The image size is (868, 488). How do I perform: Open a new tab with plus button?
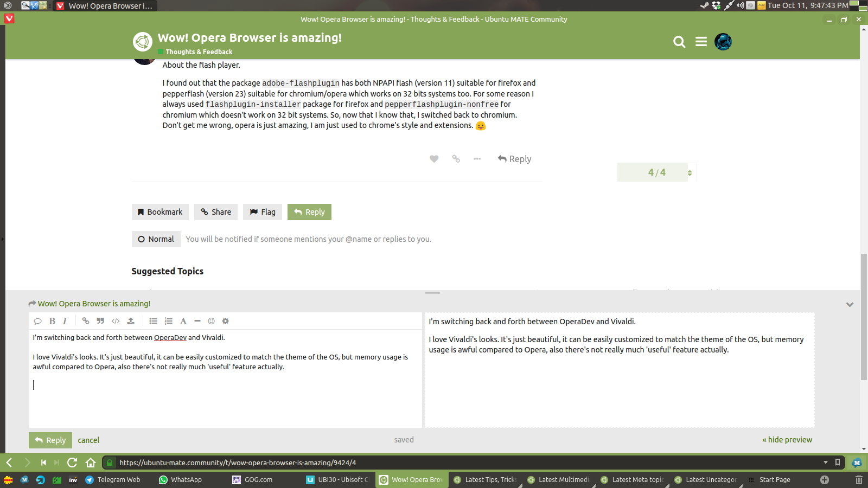pos(825,480)
